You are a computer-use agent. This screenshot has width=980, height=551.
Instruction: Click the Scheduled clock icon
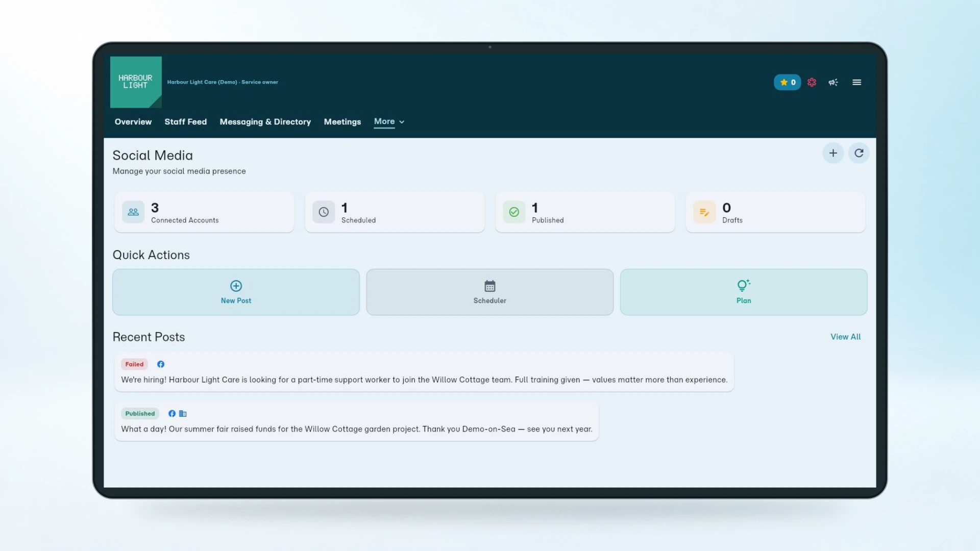pyautogui.click(x=324, y=212)
